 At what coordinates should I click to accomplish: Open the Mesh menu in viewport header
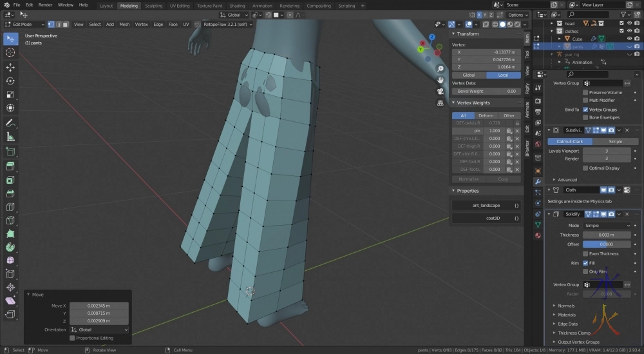pos(124,25)
